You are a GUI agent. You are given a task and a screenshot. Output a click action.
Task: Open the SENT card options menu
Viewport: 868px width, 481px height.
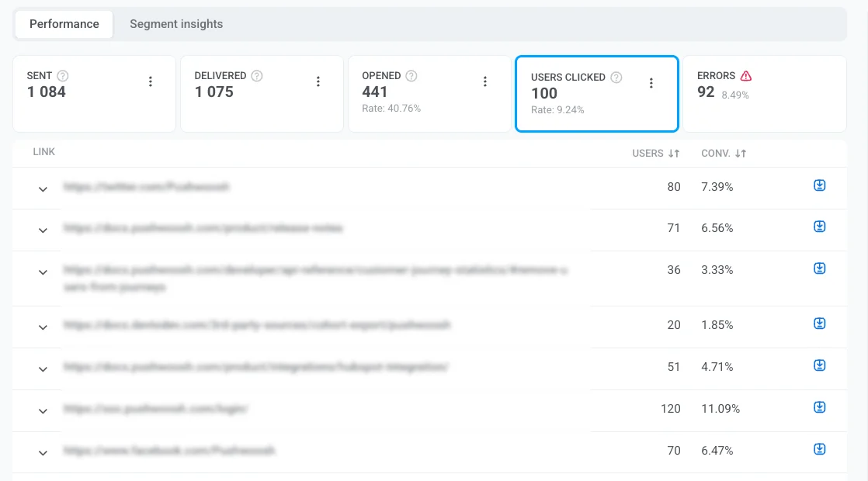tap(151, 81)
